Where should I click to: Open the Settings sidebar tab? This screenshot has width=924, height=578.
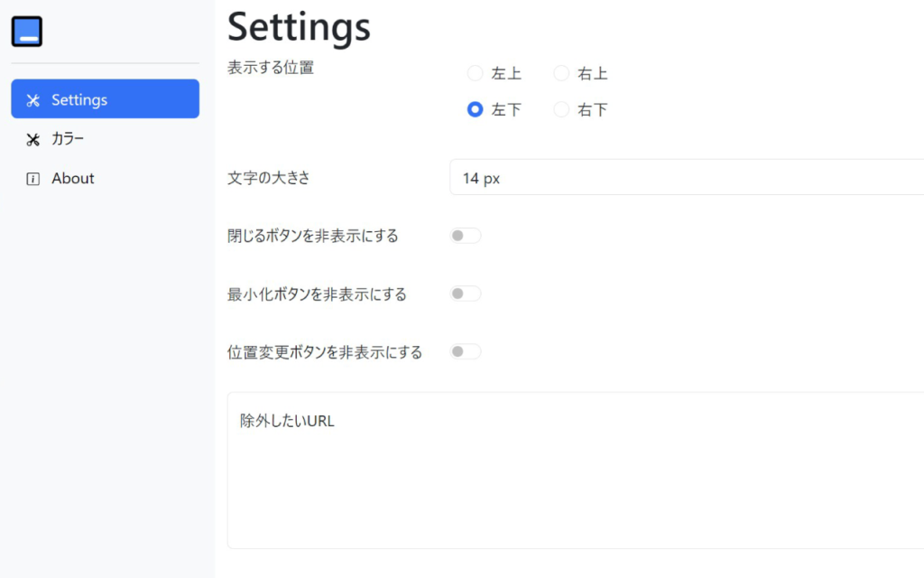coord(105,99)
